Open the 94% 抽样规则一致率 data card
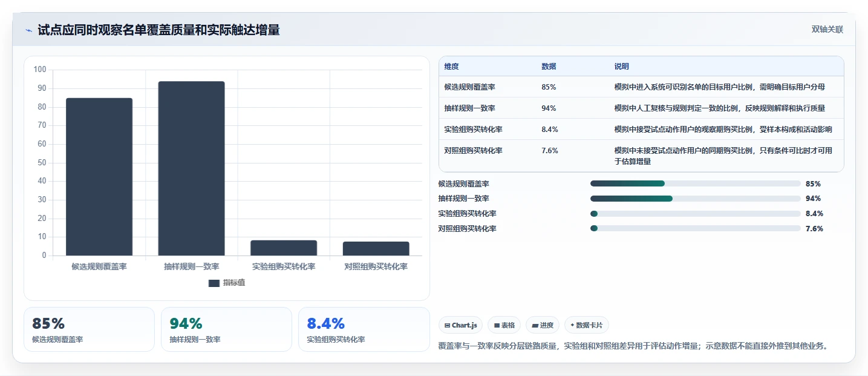 [226, 329]
